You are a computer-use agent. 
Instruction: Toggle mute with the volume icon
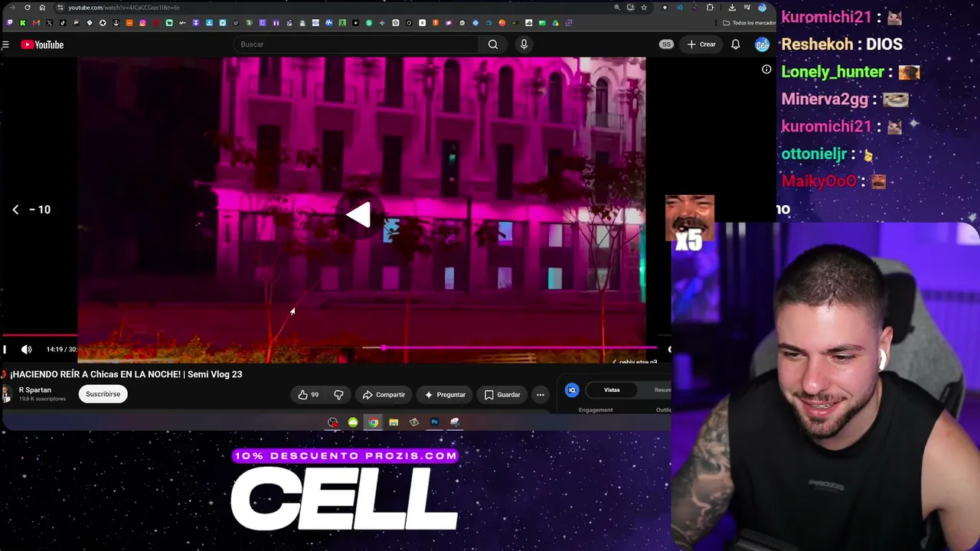coord(26,350)
